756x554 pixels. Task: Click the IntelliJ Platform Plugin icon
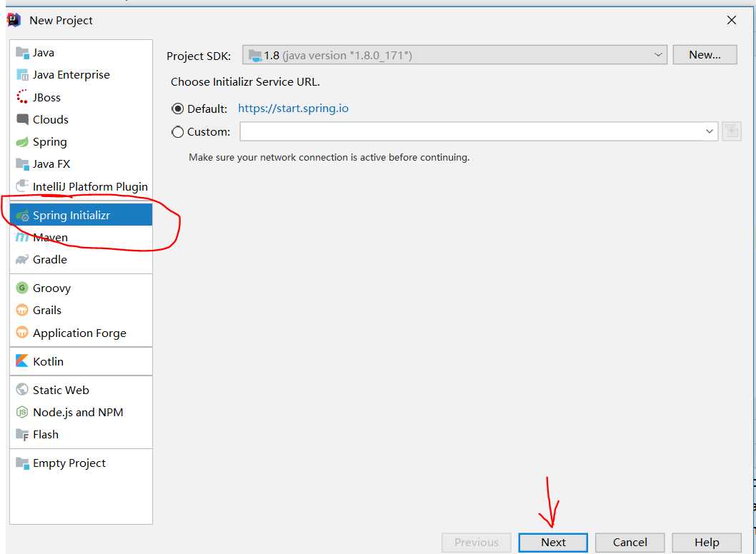(x=22, y=186)
